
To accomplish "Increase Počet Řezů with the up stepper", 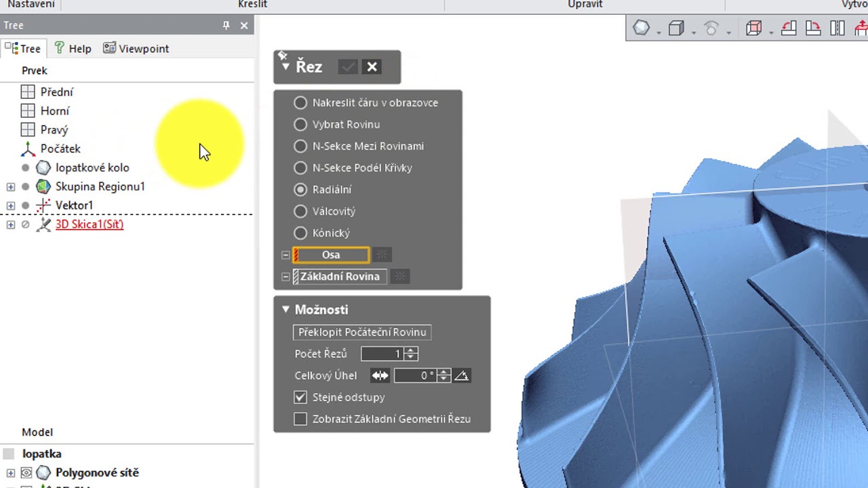I will 411,350.
